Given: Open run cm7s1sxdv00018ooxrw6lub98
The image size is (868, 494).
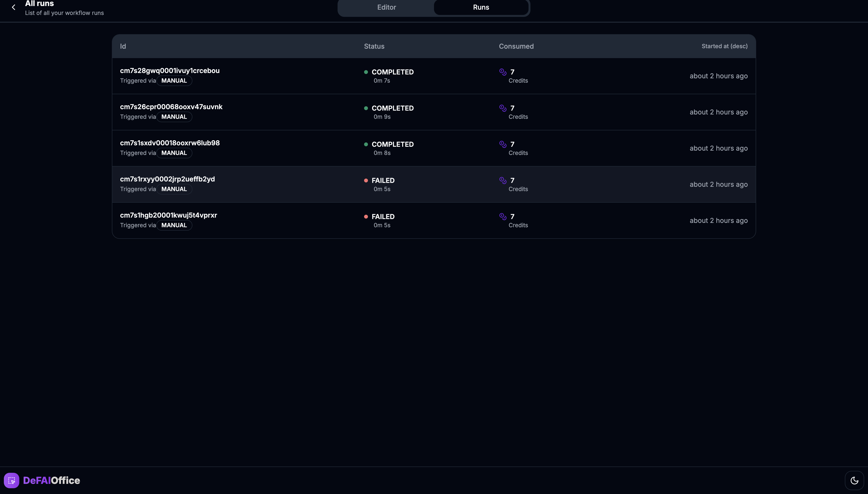Looking at the screenshot, I should point(170,143).
